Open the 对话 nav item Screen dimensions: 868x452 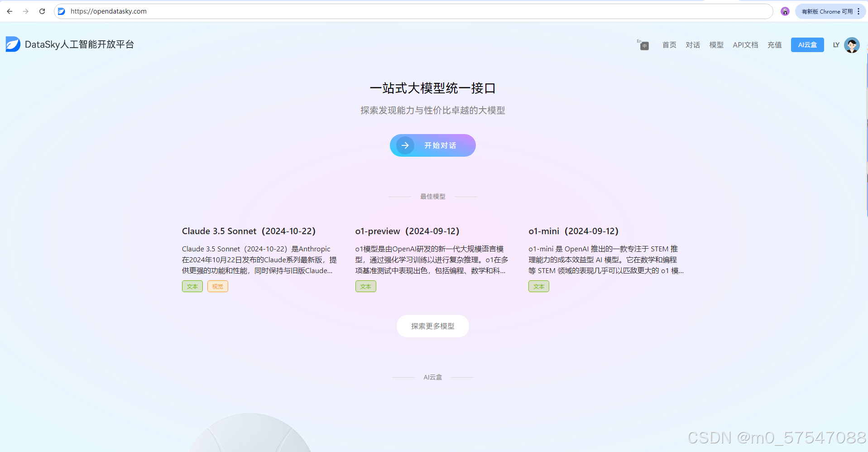pos(693,45)
